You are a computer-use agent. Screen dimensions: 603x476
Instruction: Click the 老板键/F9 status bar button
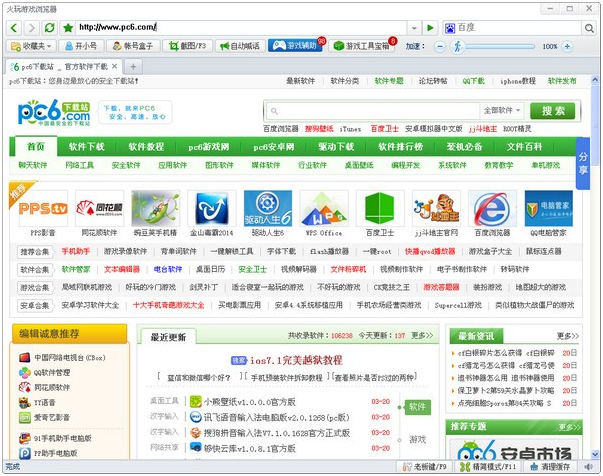[424, 467]
